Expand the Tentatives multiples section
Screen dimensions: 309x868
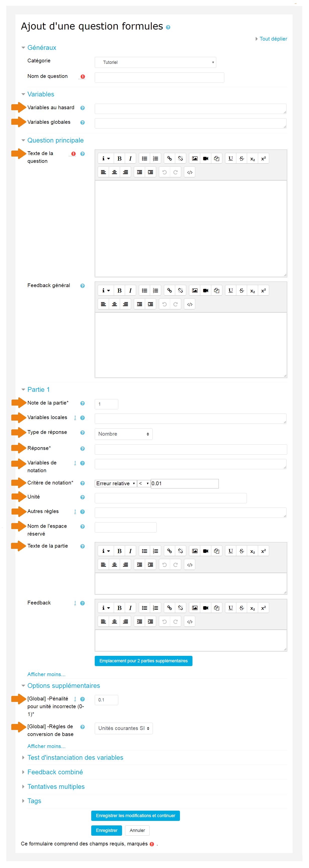pyautogui.click(x=56, y=786)
